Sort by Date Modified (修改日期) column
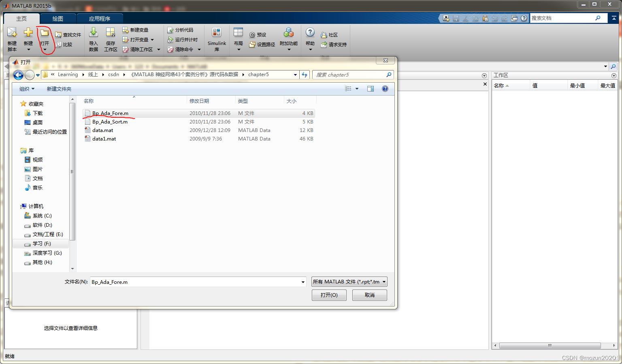 pos(211,101)
